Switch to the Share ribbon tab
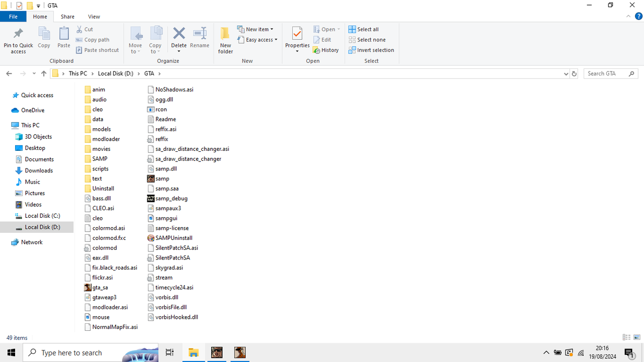Image resolution: width=644 pixels, height=362 pixels. click(67, 17)
